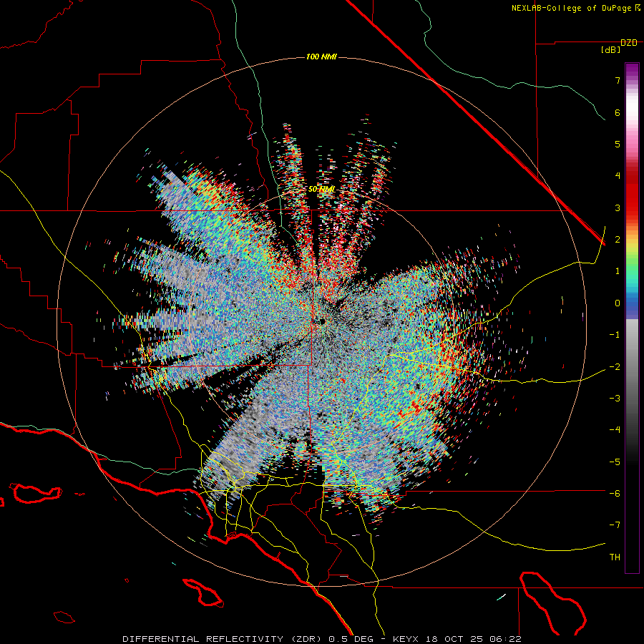Viewport: 644px width, 644px height.
Task: Click the -1 dB scale value
Action: 615,335
